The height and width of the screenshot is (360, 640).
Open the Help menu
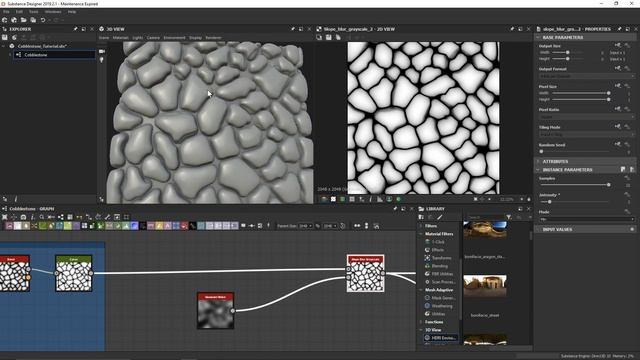point(72,12)
